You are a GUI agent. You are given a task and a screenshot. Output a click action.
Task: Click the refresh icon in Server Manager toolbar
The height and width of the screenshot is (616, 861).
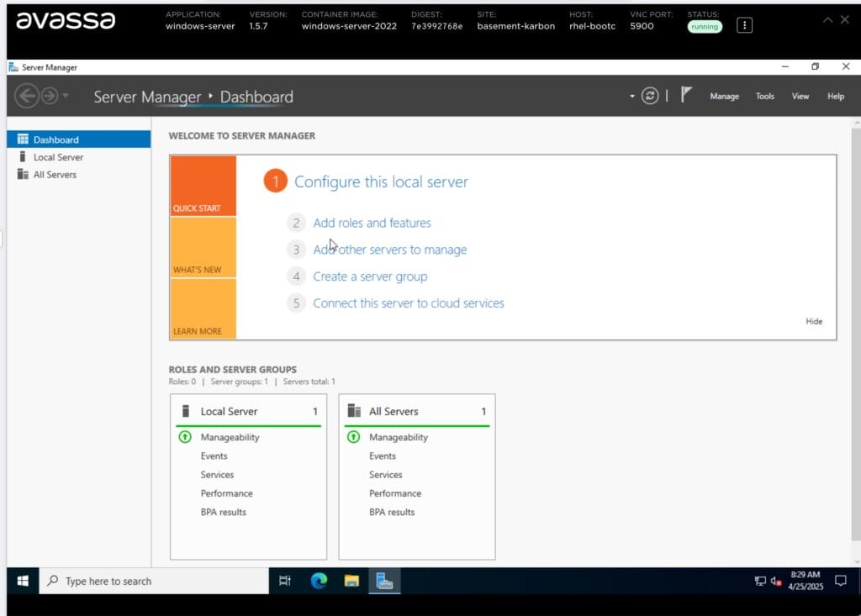(650, 95)
